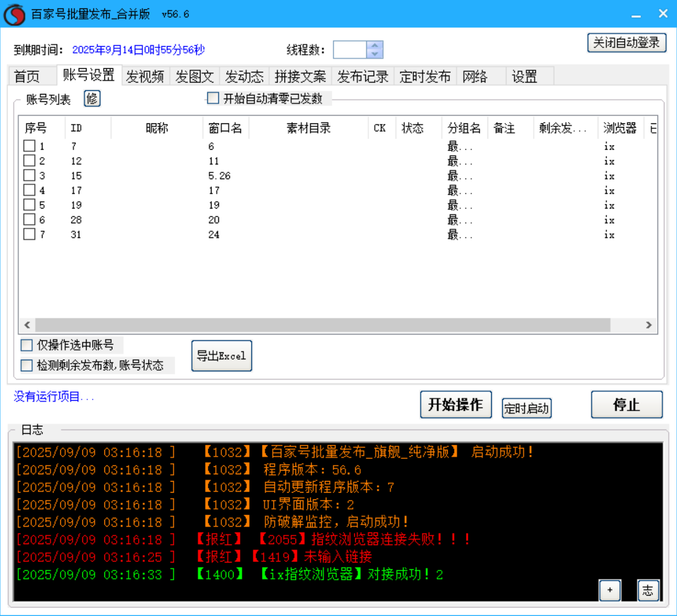This screenshot has width=677, height=616.
Task: Enable 检测剩余发布数,账号状态 checkbox
Action: [x=26, y=365]
